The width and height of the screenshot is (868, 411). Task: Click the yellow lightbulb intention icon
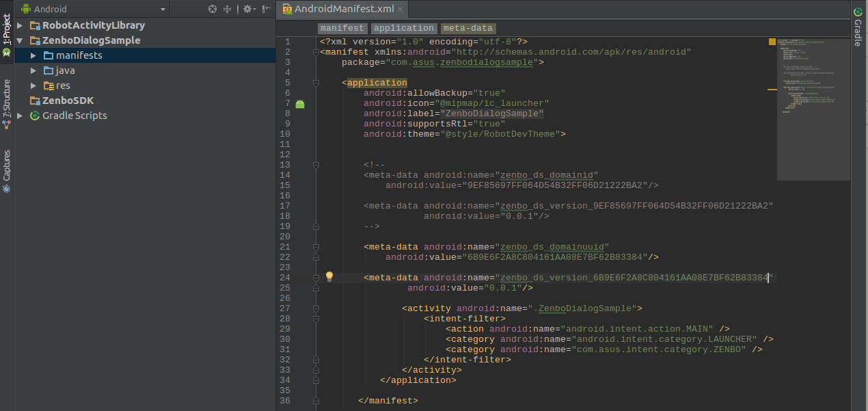coord(329,276)
